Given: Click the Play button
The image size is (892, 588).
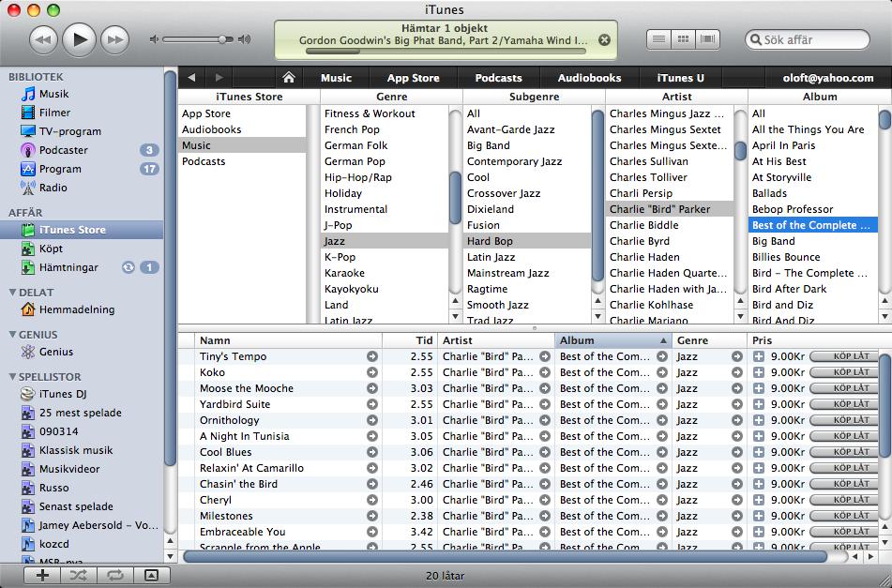Looking at the screenshot, I should pyautogui.click(x=79, y=39).
